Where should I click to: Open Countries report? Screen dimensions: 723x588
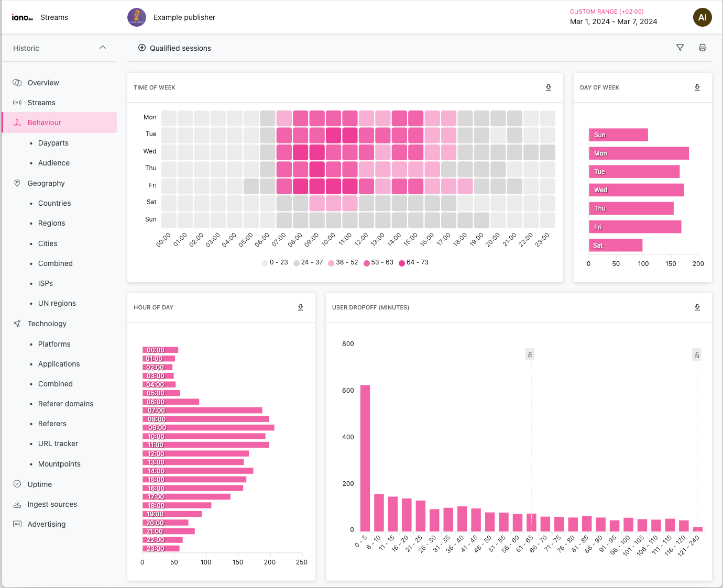(x=54, y=203)
